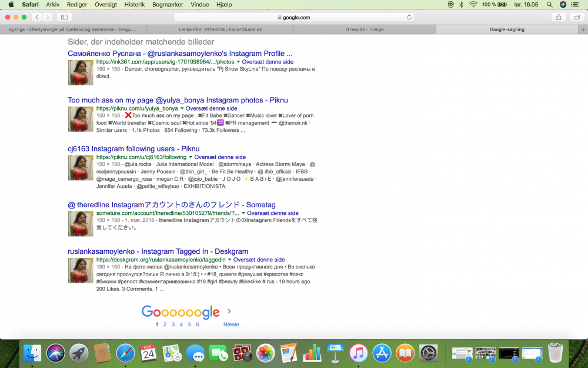Open Keynote from the Dock
Screen dimensions: 588x368
[335, 353]
